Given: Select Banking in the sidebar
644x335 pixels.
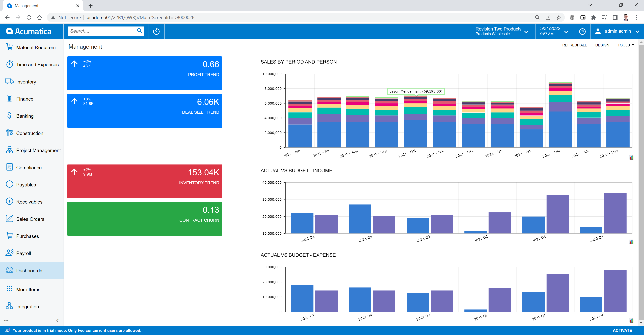Looking at the screenshot, I should click(32, 116).
